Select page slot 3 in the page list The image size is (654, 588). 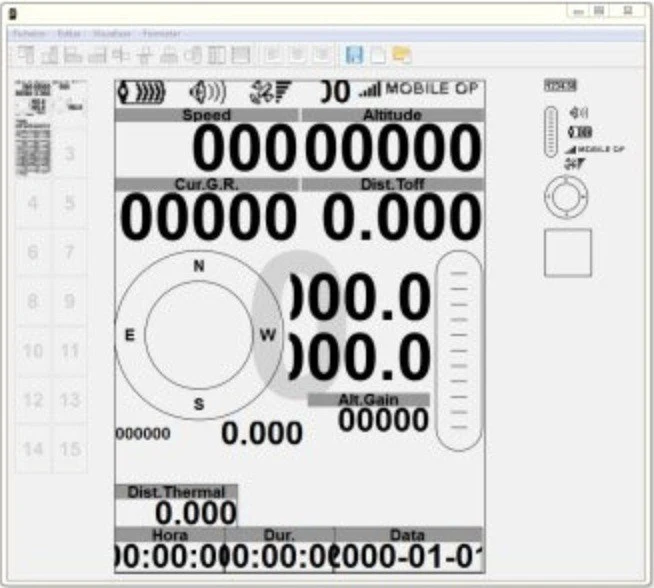69,154
